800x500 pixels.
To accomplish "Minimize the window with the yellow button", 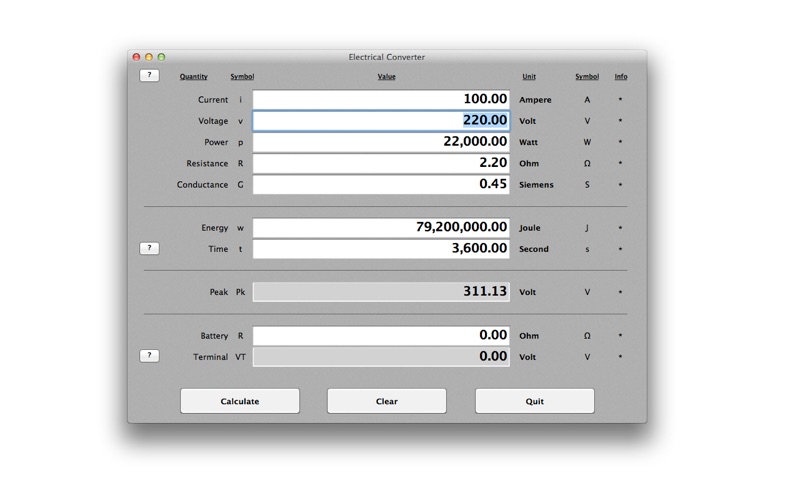I will click(x=149, y=57).
